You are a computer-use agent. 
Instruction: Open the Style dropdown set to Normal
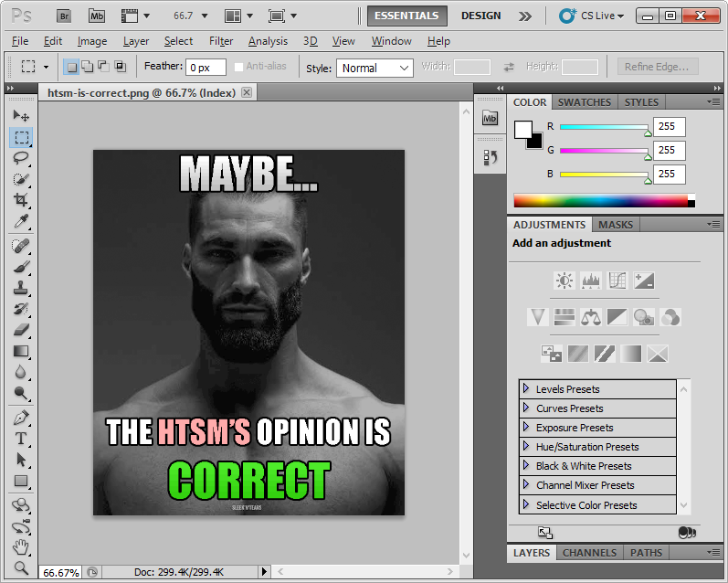click(x=375, y=68)
